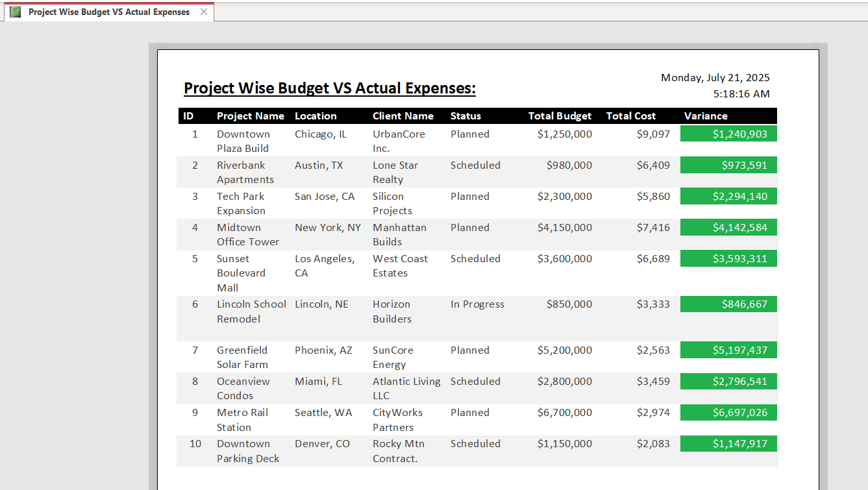The image size is (868, 490).
Task: Click the green $973,591 variance cell
Action: click(x=728, y=165)
